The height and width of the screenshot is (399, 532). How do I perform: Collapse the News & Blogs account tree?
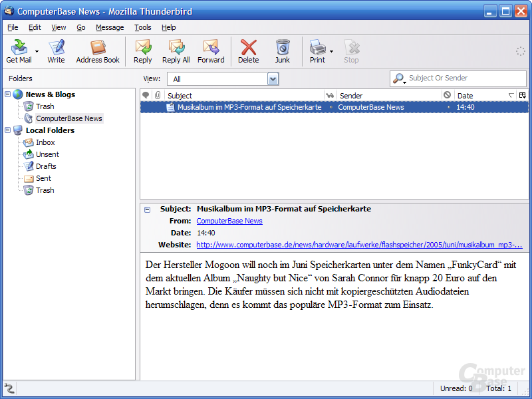[8, 94]
